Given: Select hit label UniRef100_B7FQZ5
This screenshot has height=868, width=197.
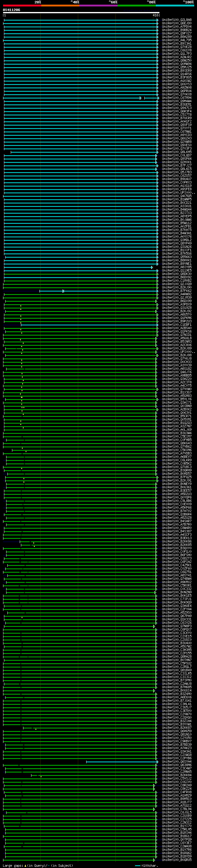Looking at the screenshot, I should tap(176, 477).
